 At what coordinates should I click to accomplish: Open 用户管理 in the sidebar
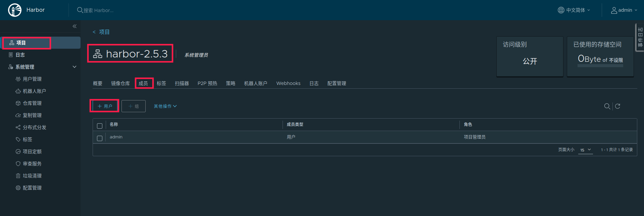pos(32,79)
